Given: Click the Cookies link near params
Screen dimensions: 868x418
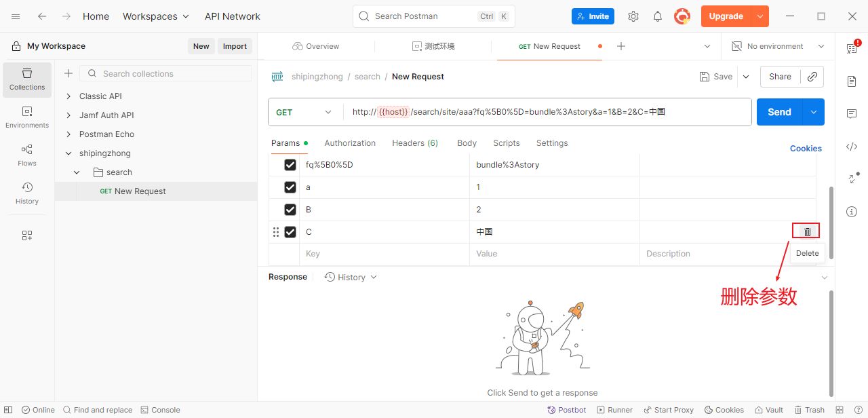Looking at the screenshot, I should [x=805, y=149].
